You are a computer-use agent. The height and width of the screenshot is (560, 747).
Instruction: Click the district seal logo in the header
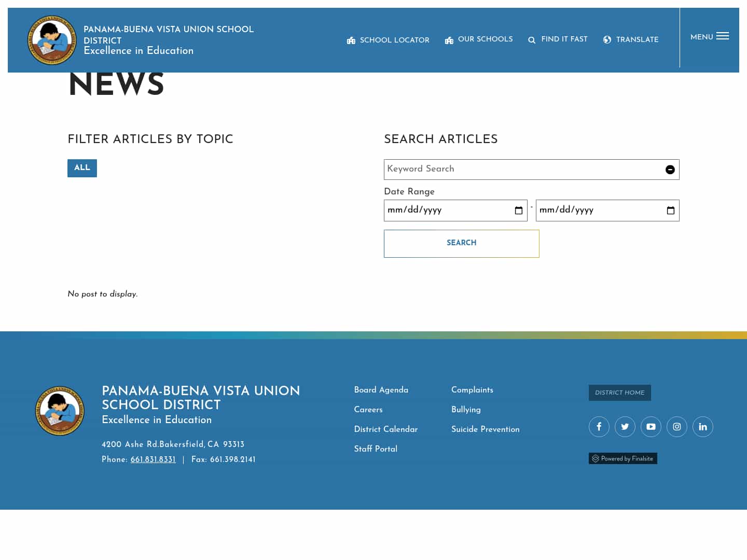tap(52, 40)
